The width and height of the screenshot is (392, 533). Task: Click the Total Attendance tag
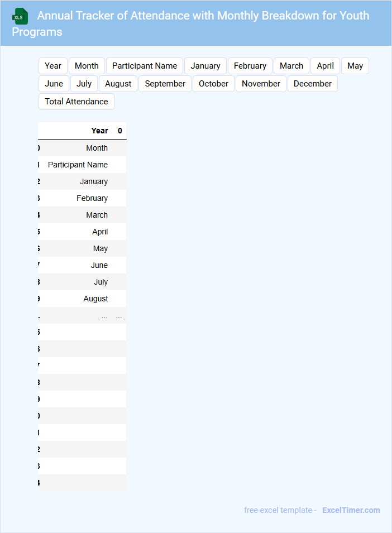click(77, 102)
